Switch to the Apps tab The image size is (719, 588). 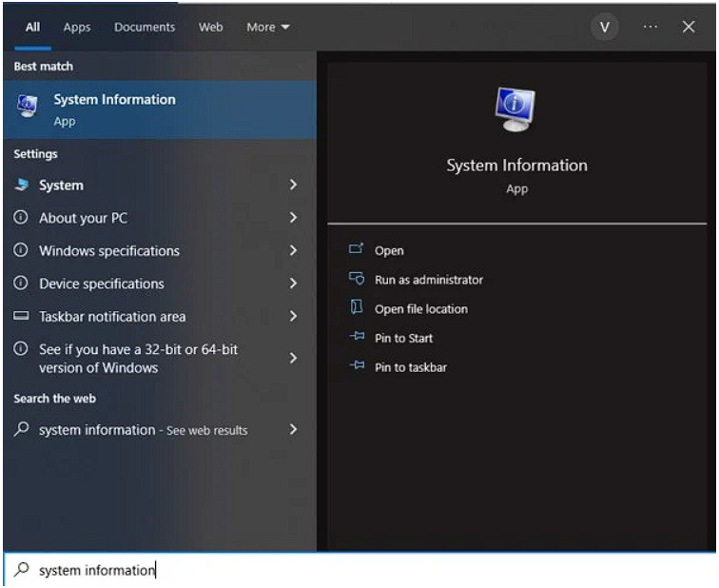[x=77, y=28]
